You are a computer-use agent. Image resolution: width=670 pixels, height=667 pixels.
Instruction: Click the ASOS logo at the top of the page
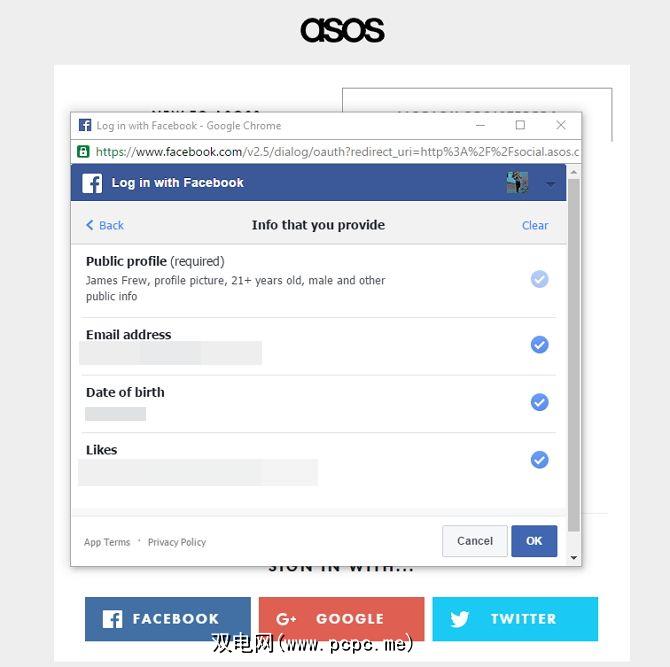[x=342, y=30]
